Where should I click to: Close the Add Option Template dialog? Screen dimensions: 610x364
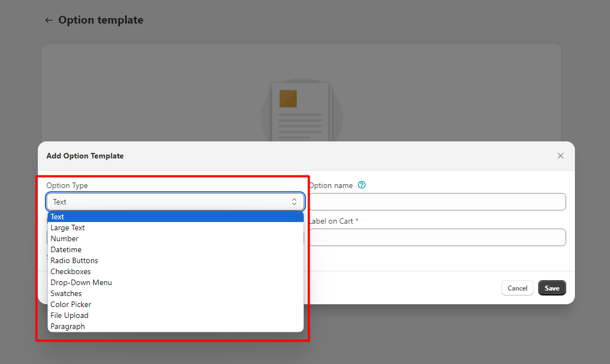[560, 156]
